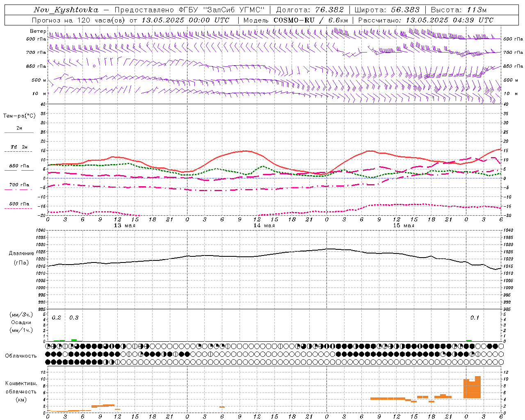This screenshot has height=420, width=525.
Task: Click the "Td 2м" dew point legend label
Action: 19,147
